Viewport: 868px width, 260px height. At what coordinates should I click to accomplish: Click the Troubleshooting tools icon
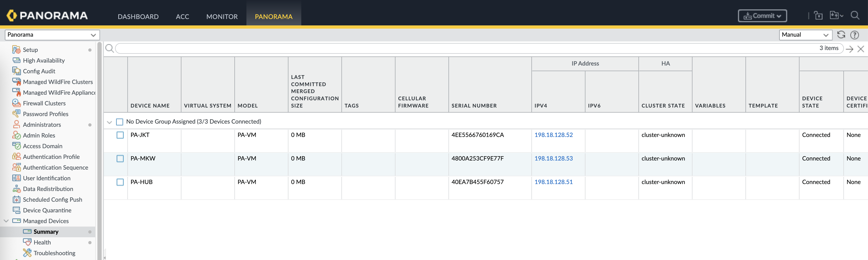(x=27, y=253)
